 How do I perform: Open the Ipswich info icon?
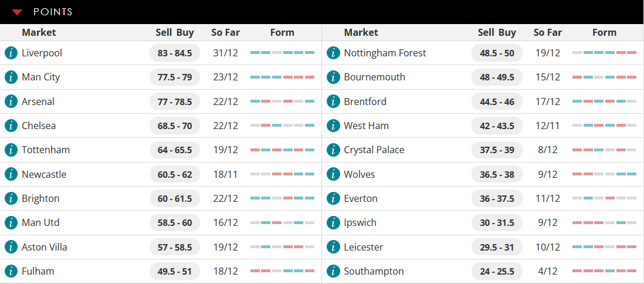(x=333, y=223)
